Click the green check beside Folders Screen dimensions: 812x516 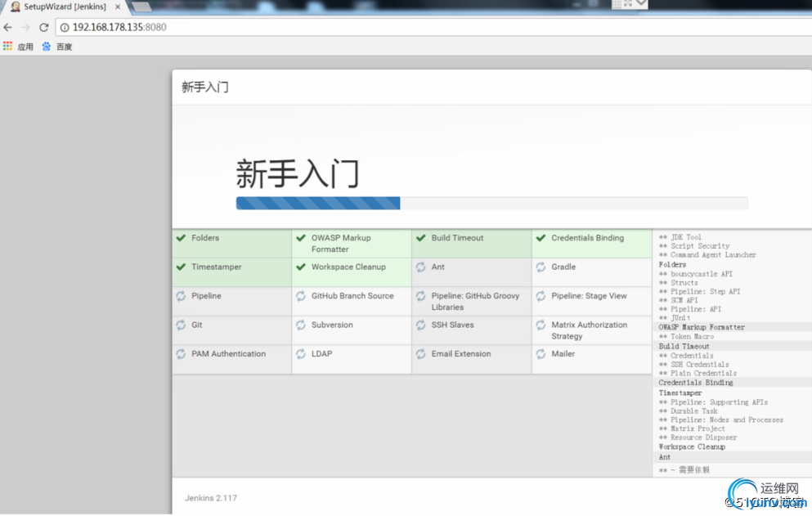click(x=181, y=238)
